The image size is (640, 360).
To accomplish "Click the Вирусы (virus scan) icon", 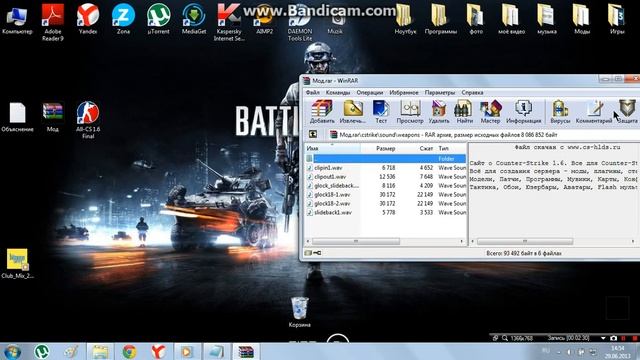I will coord(560,111).
